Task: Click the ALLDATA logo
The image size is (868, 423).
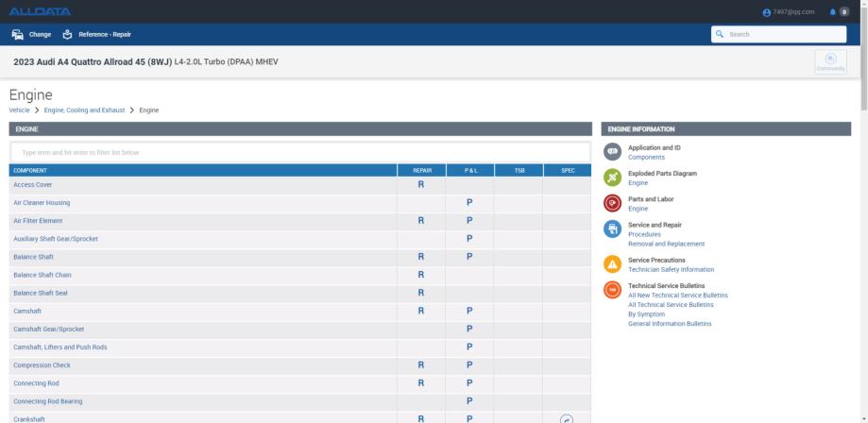Action: pos(40,11)
